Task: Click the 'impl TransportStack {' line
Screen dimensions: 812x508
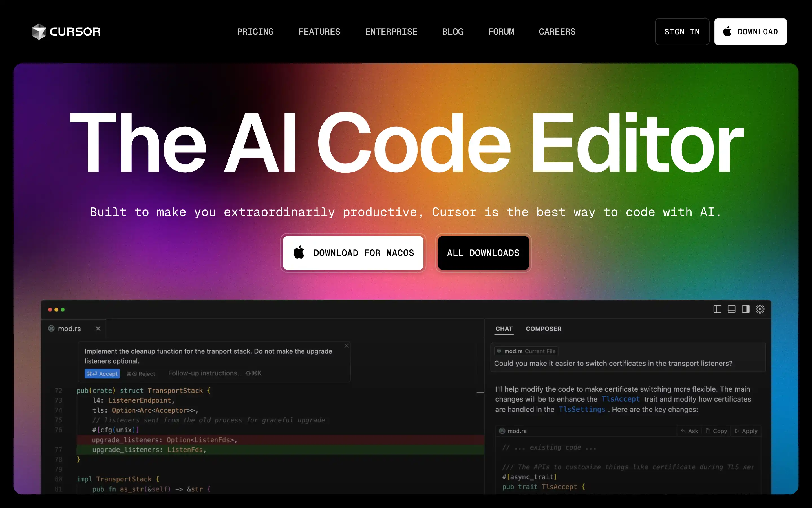Action: pyautogui.click(x=118, y=479)
